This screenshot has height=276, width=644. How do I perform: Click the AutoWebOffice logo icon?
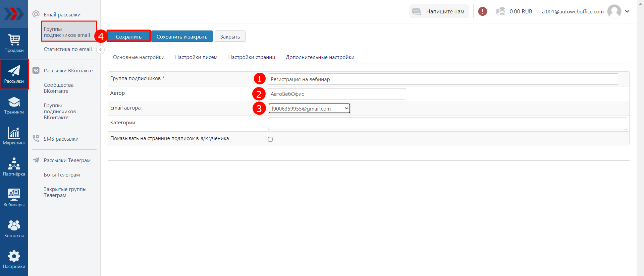pyautogui.click(x=14, y=14)
